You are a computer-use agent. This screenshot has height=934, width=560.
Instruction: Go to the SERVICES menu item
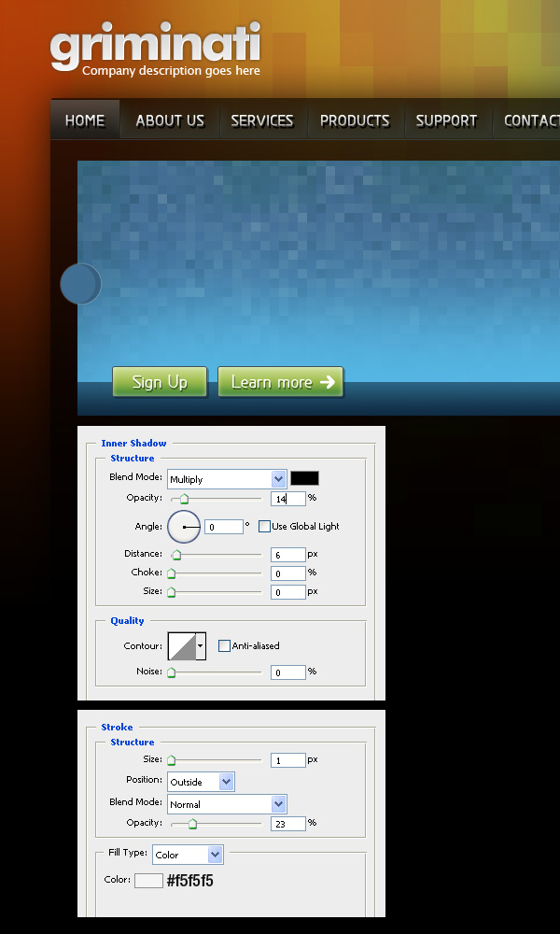click(262, 120)
